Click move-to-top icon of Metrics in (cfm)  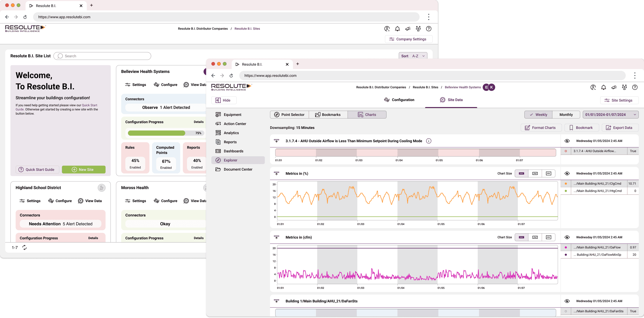tap(277, 237)
